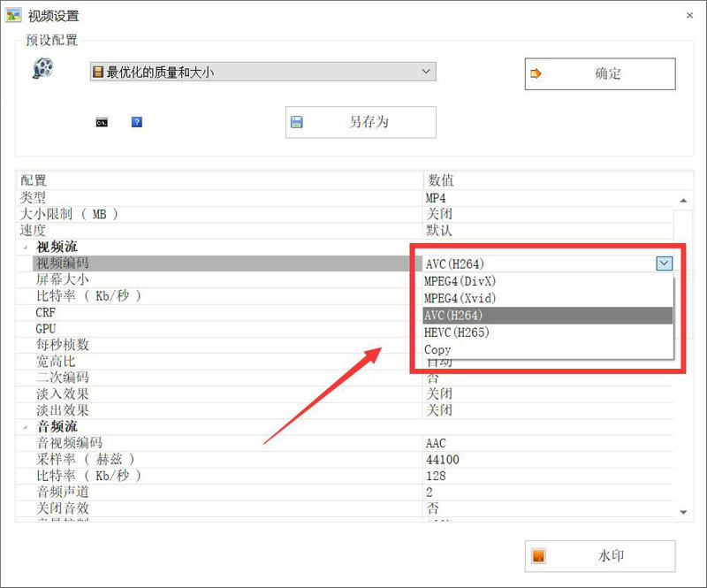707x588 pixels.
Task: Click the film reel preset icon
Action: (42, 68)
